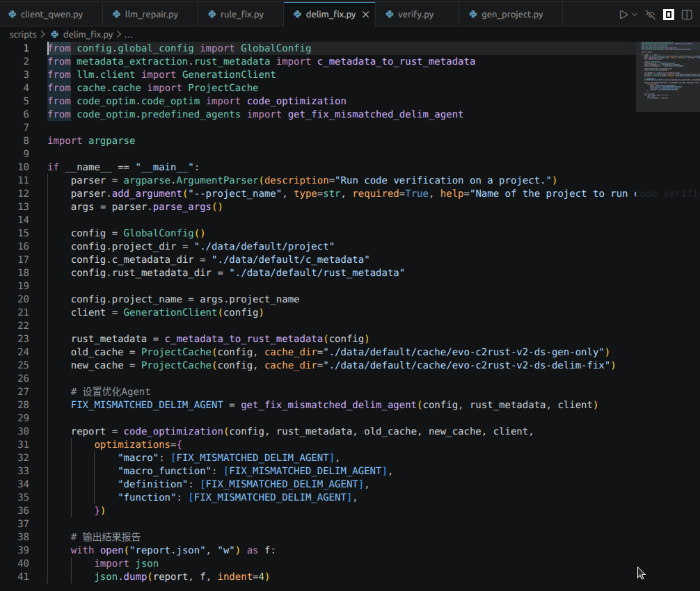Viewport: 700px width, 591px height.
Task: Click on 'parse_args' in line 13
Action: click(182, 207)
